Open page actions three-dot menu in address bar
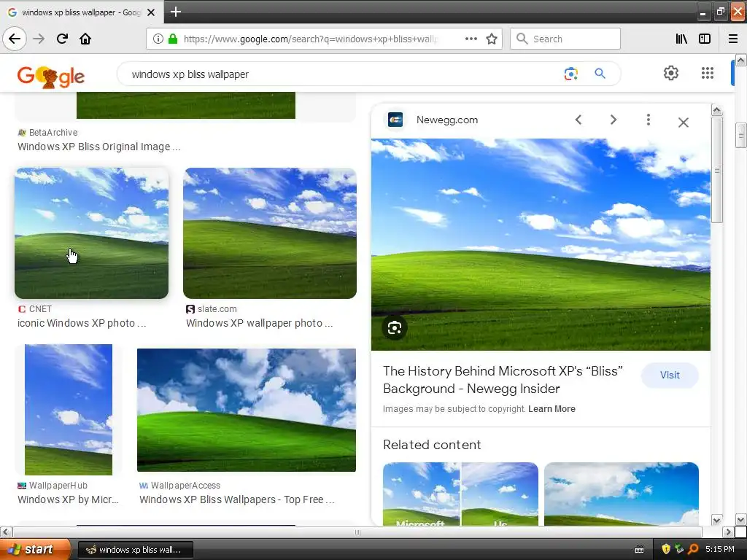The height and width of the screenshot is (560, 747). [x=471, y=39]
